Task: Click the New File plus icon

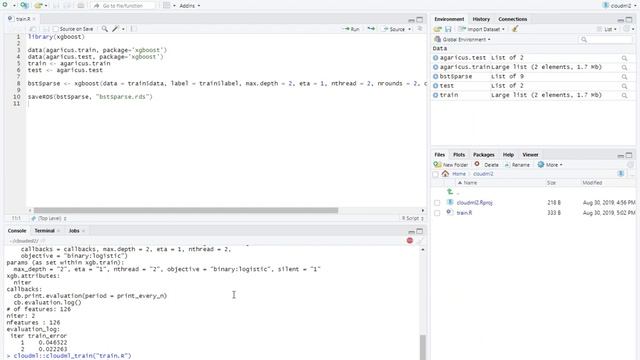Action: click(x=5, y=5)
